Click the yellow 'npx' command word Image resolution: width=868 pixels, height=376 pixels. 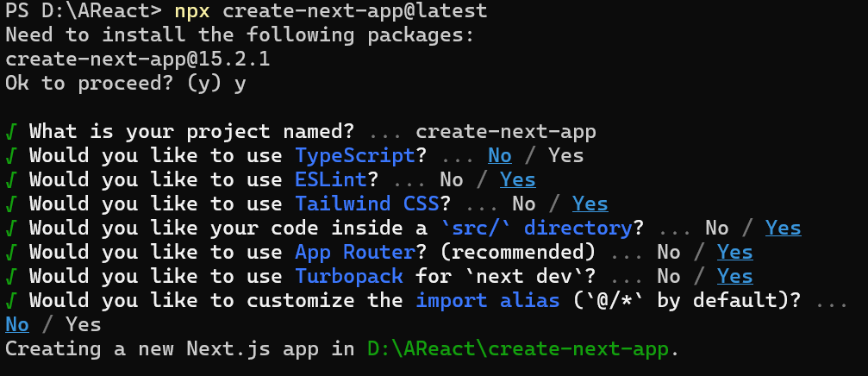[x=192, y=11]
